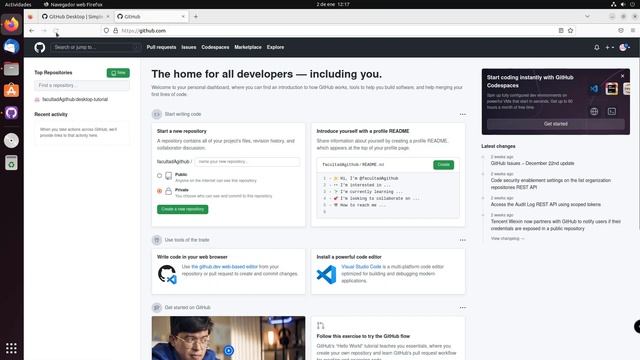Click the Firefox back arrow
Viewport: 640px width, 360px height.
(x=32, y=31)
